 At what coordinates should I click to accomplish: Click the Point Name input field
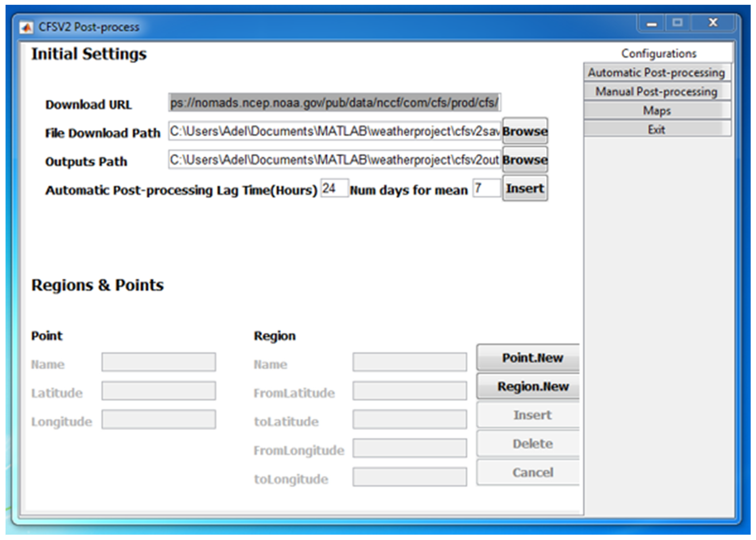[x=159, y=362]
